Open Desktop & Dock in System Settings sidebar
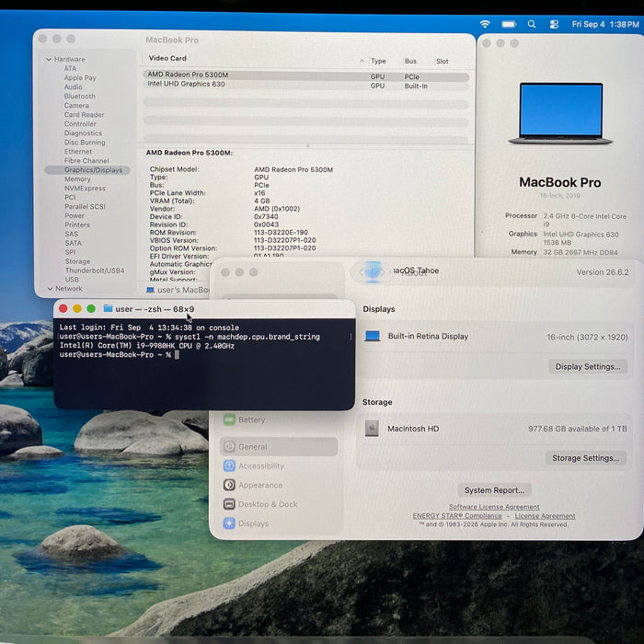Image resolution: width=644 pixels, height=644 pixels. click(x=279, y=504)
